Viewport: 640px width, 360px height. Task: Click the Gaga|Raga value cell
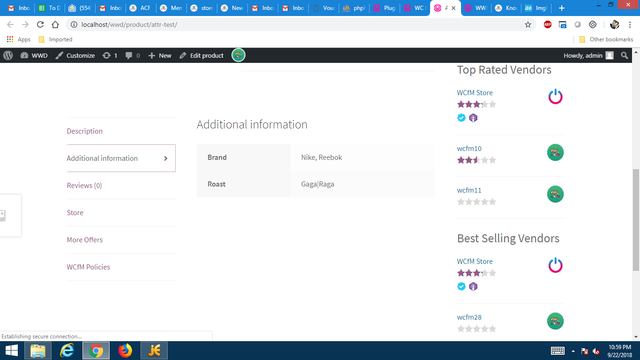pyautogui.click(x=362, y=184)
